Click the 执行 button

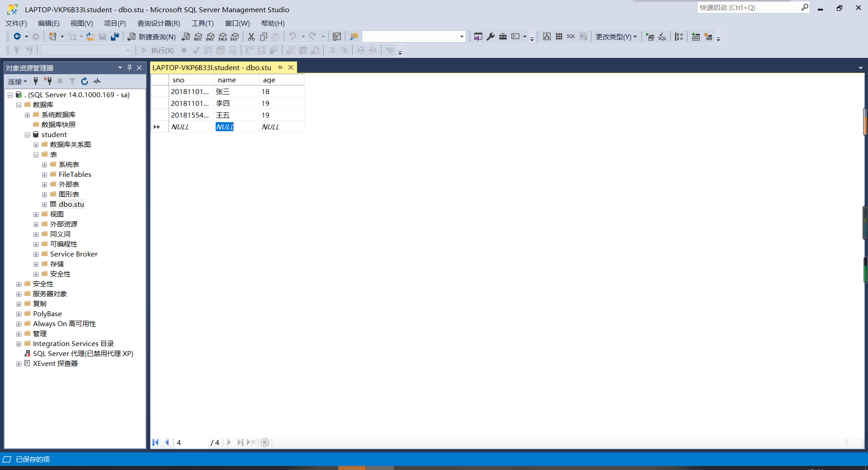point(161,50)
